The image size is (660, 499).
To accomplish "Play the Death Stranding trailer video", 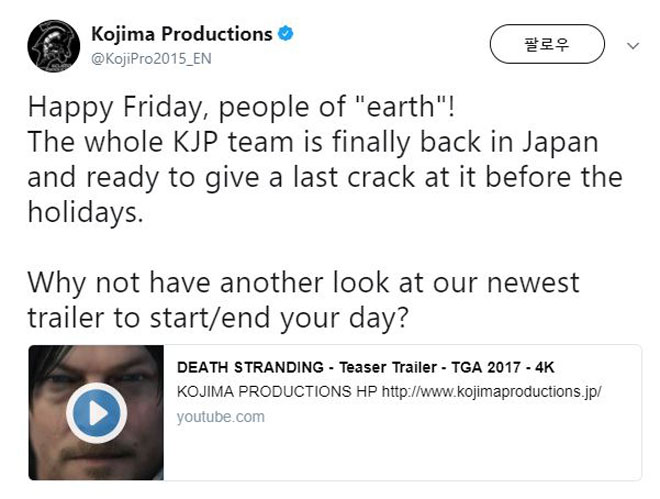I will tap(96, 413).
